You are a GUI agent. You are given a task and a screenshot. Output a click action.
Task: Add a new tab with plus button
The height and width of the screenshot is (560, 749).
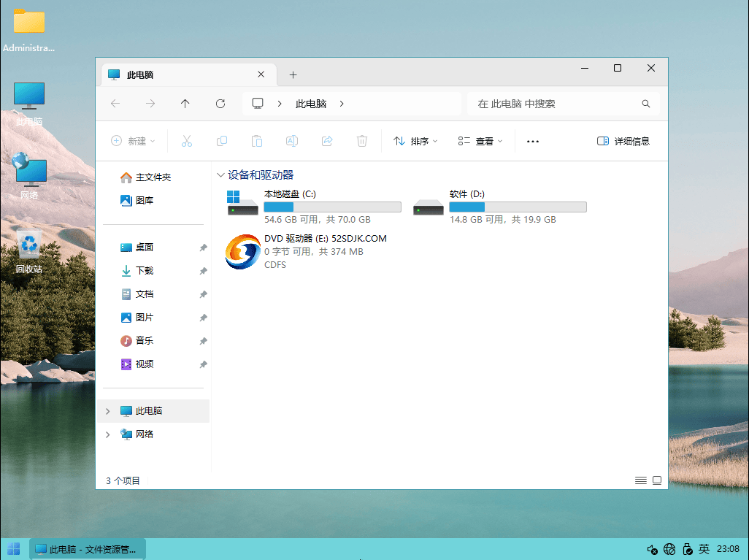coord(293,74)
